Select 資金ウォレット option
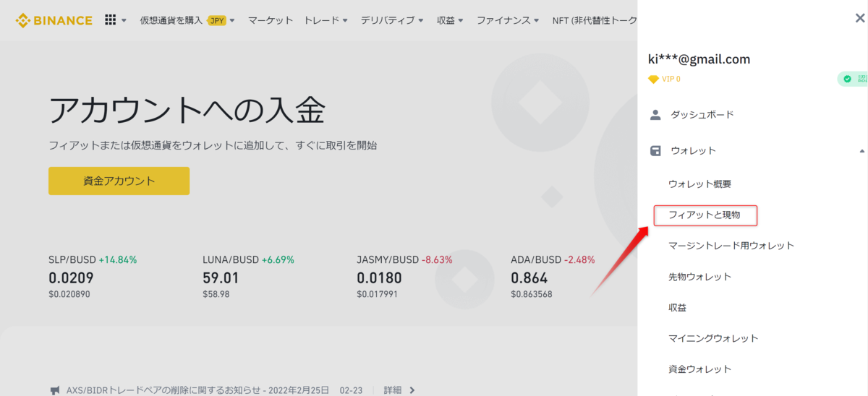 (x=700, y=369)
